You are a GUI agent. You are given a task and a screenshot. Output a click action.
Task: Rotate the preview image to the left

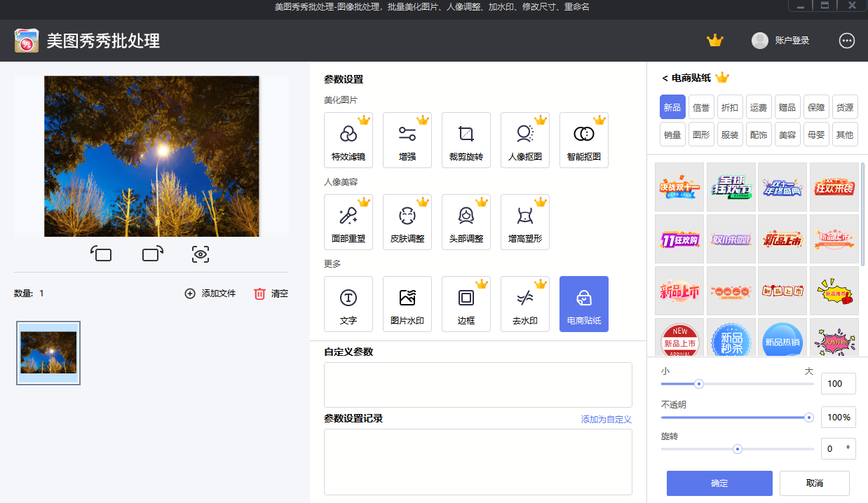[102, 254]
